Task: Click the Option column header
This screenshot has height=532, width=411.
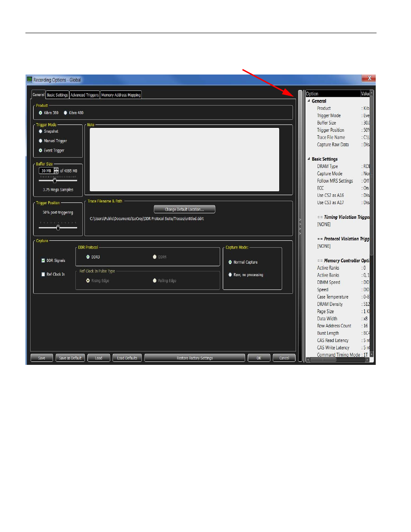Action: pyautogui.click(x=333, y=94)
